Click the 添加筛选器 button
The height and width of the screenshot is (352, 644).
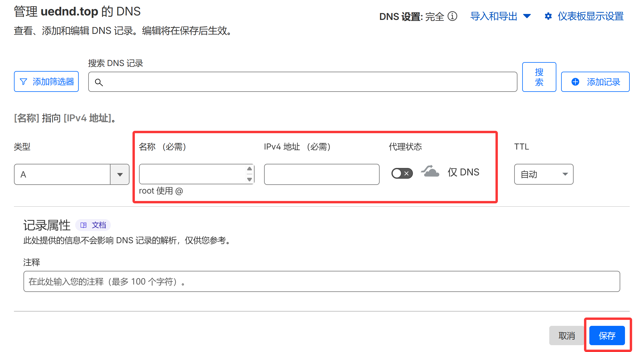(x=46, y=81)
